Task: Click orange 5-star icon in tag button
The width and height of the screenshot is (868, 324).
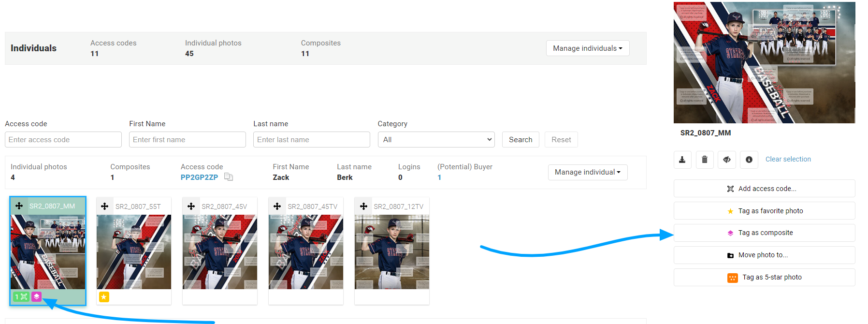Action: [733, 278]
